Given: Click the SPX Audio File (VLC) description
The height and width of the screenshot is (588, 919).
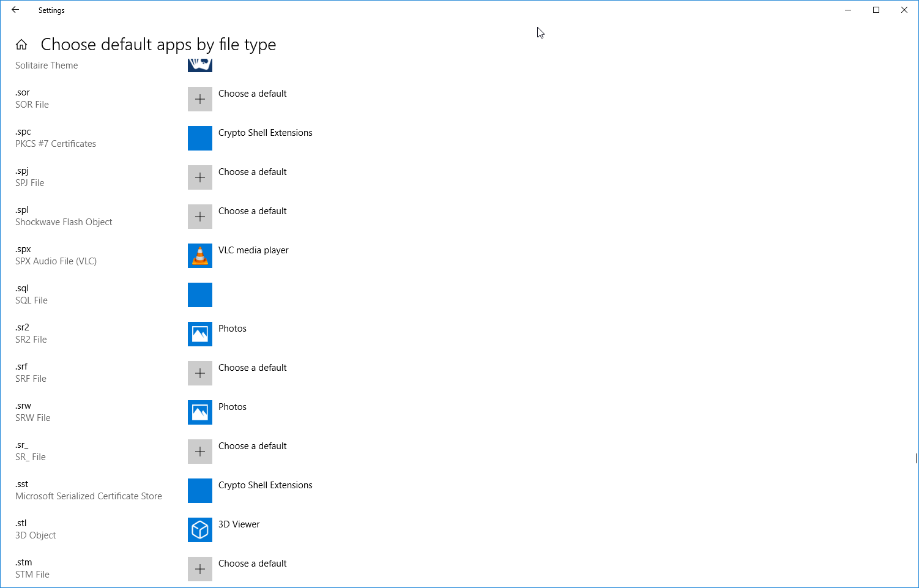Looking at the screenshot, I should click(x=56, y=261).
